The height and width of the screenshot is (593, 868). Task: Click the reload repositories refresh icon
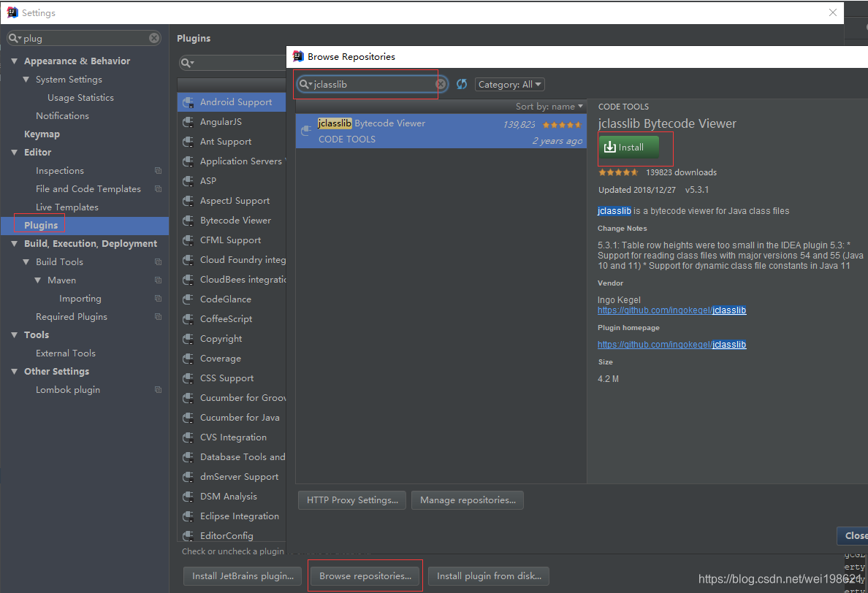click(x=462, y=84)
